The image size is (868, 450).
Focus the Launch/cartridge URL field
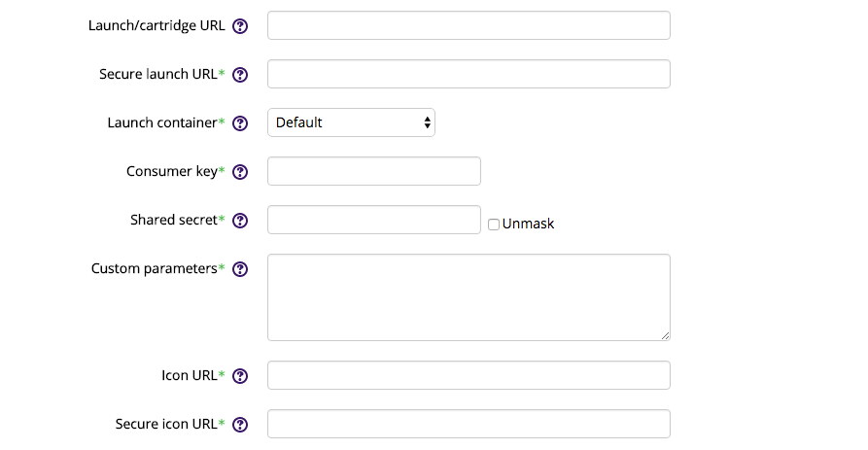click(469, 25)
